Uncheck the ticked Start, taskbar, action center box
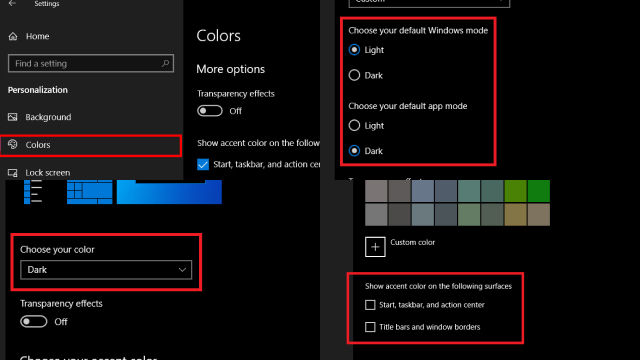This screenshot has height=360, width=640. [203, 164]
